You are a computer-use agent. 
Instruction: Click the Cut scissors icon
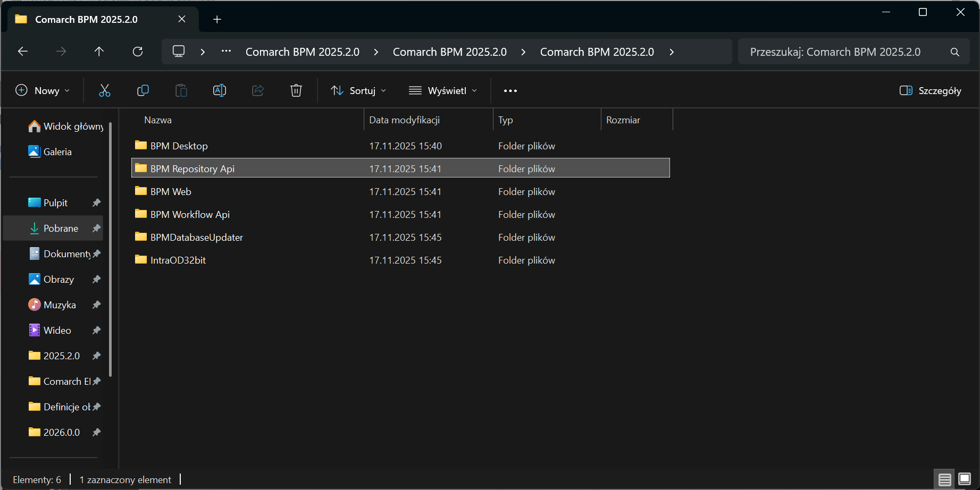point(105,91)
